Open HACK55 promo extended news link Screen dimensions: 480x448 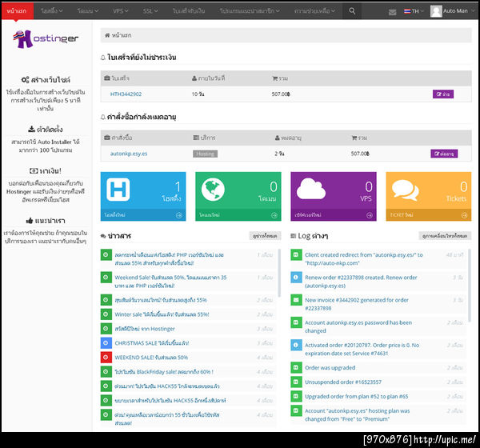pyautogui.click(x=170, y=400)
